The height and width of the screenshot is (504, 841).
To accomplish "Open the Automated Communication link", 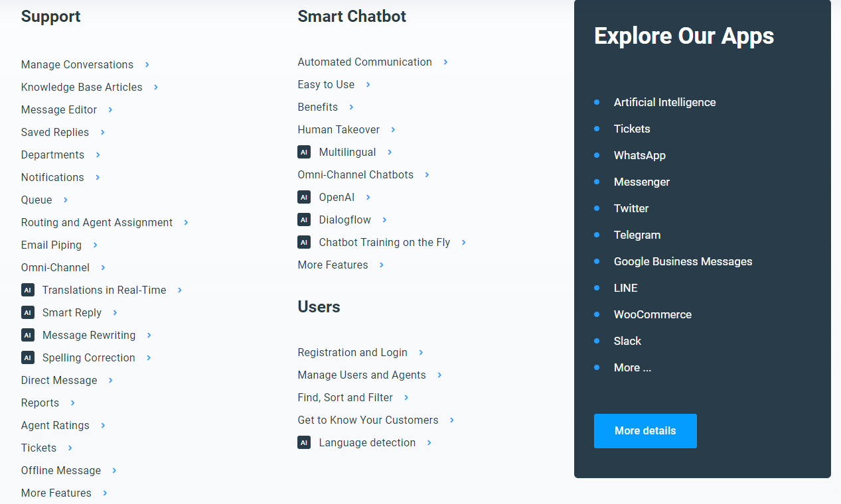I will tap(364, 62).
